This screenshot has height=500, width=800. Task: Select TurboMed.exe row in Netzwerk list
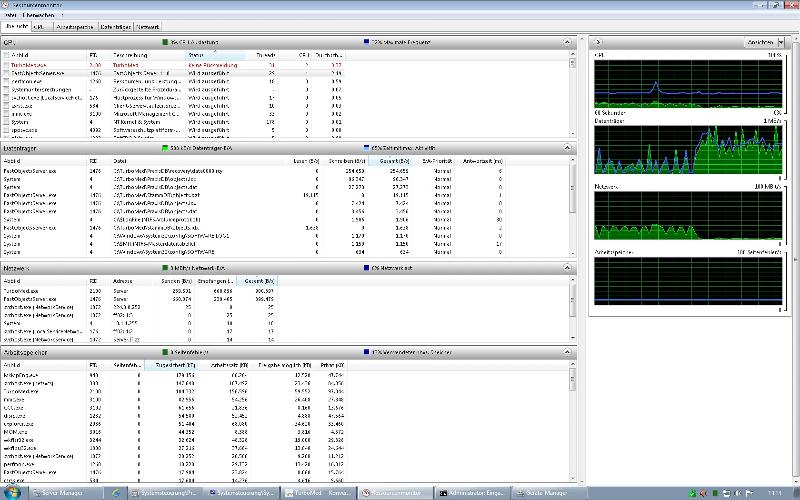click(140, 291)
